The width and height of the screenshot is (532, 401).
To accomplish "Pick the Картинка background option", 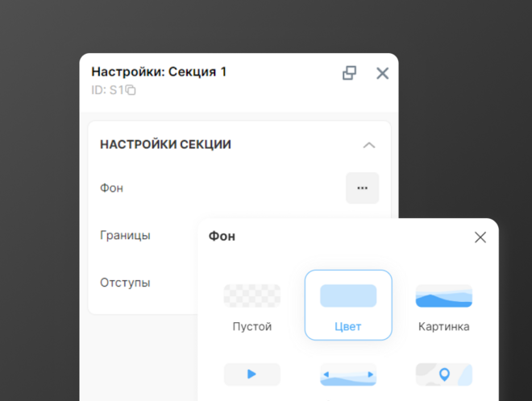I will coord(444,308).
